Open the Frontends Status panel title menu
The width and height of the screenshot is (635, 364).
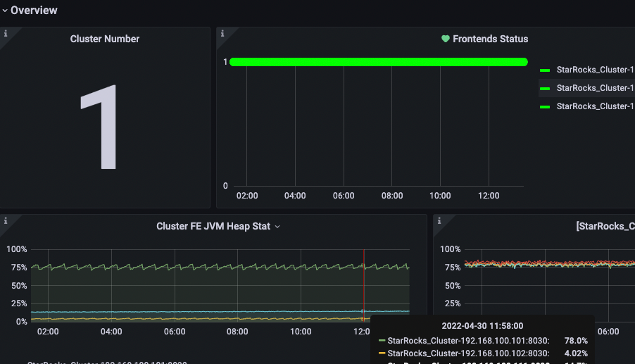(490, 39)
